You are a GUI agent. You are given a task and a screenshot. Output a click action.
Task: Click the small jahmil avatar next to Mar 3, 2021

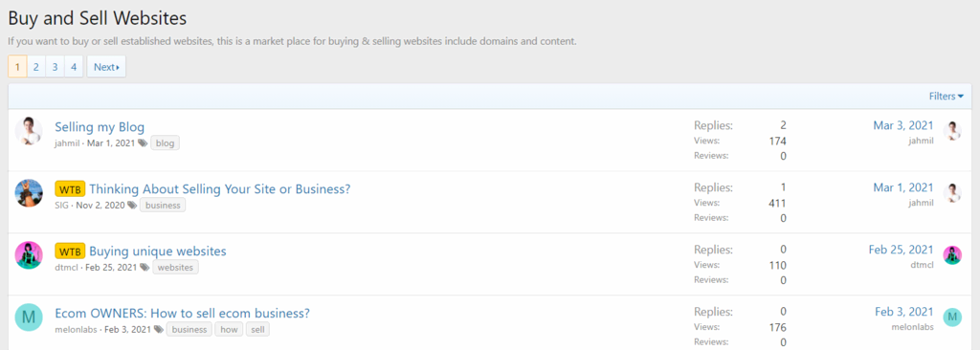[x=952, y=131]
